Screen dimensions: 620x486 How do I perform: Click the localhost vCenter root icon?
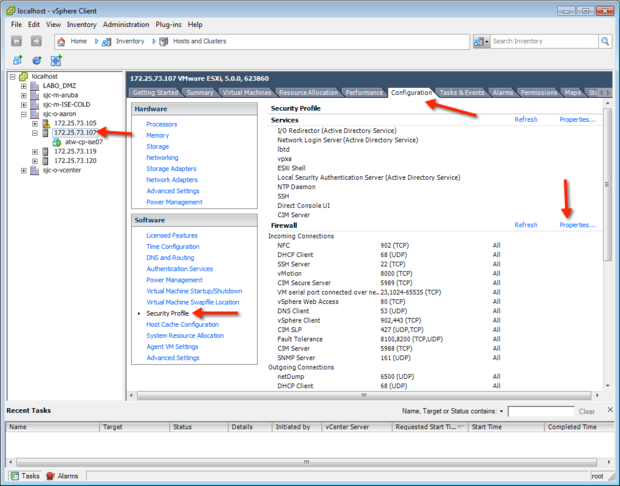[23, 76]
